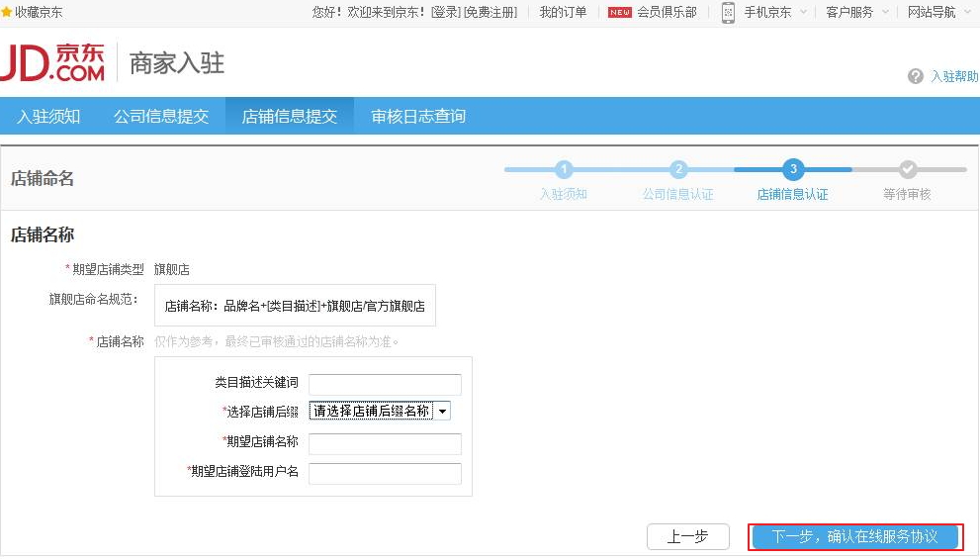Click the phone icon beside 手机京东

click(728, 13)
